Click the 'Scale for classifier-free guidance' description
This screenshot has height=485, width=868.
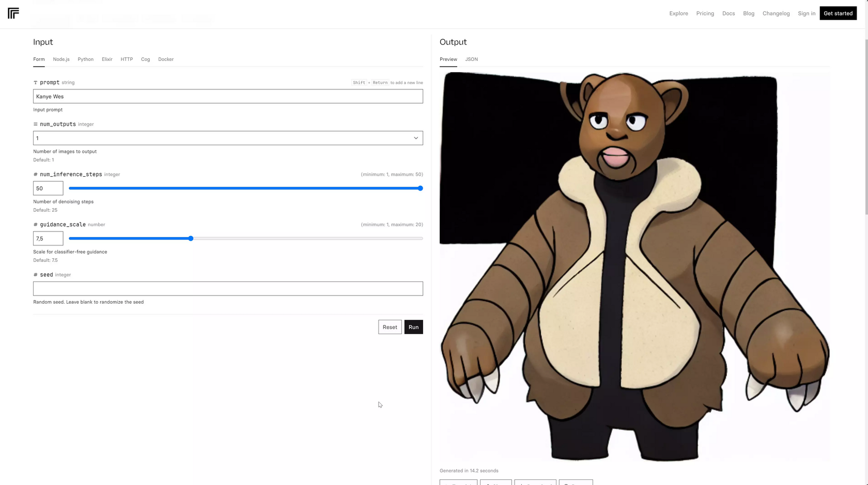click(70, 252)
